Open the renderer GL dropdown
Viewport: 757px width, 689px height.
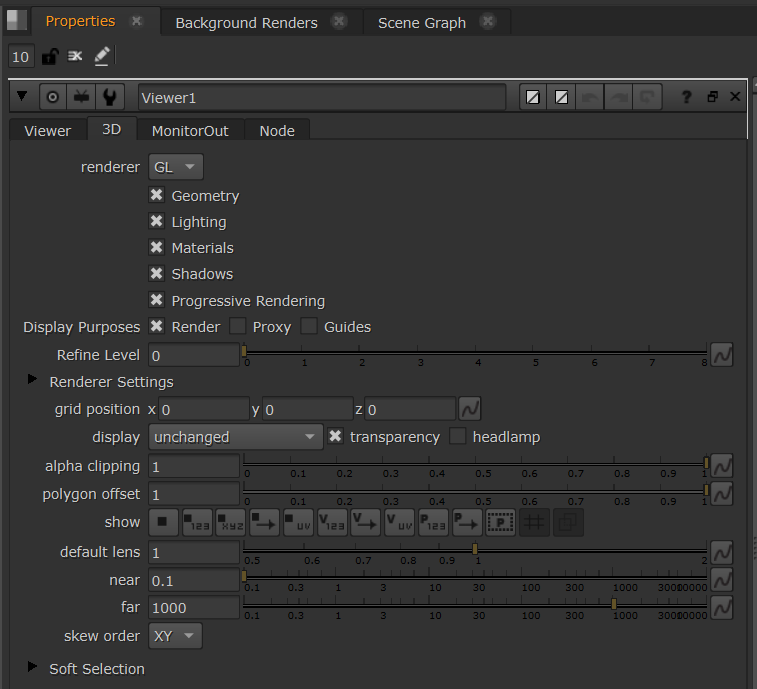coord(176,167)
